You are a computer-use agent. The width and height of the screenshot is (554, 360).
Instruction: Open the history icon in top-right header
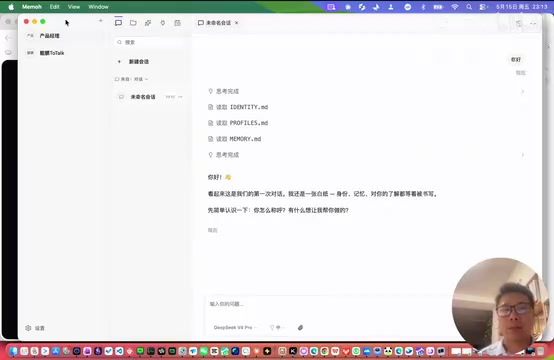point(519,23)
